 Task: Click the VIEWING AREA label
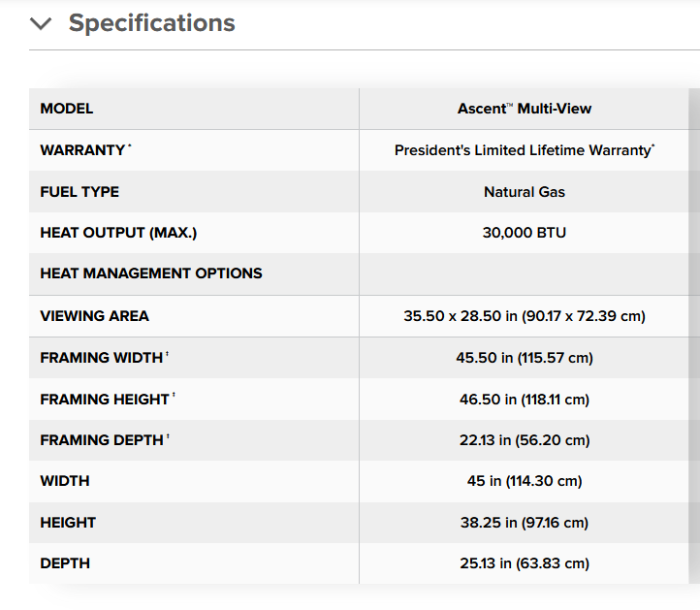point(94,316)
